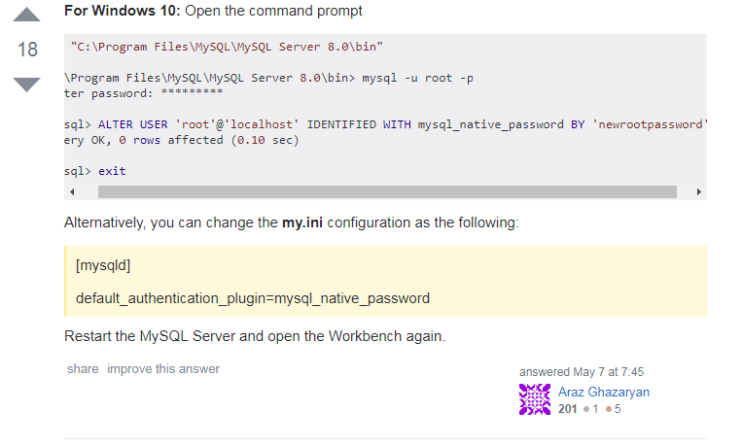Upvote this answer with the up arrow
Image resolution: width=743 pixels, height=445 pixels.
[28, 16]
